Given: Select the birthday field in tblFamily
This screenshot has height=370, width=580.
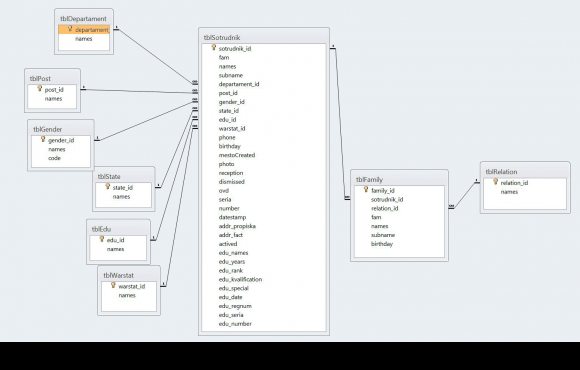Looking at the screenshot, I should (382, 244).
